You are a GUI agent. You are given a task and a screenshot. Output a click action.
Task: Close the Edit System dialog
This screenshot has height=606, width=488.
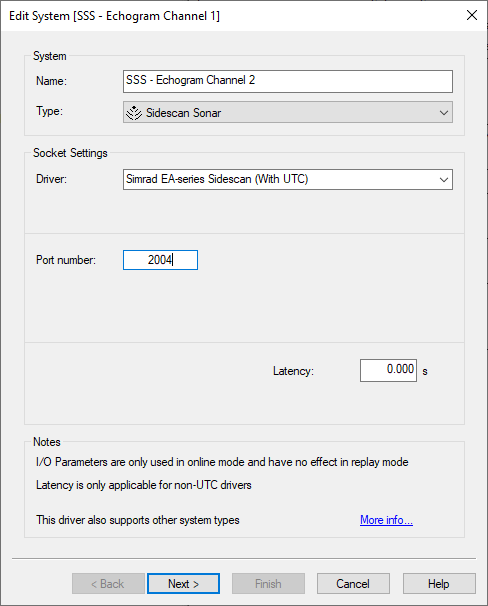click(x=472, y=15)
